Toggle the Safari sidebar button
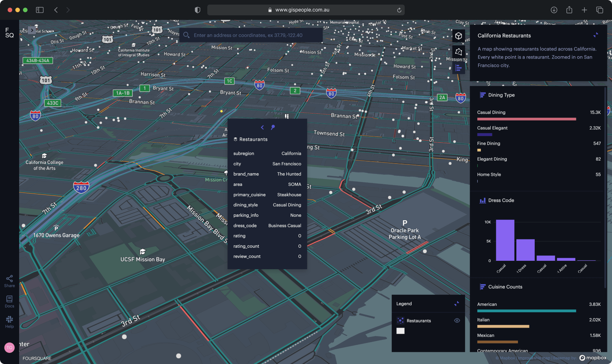The image size is (612, 364). (x=40, y=10)
